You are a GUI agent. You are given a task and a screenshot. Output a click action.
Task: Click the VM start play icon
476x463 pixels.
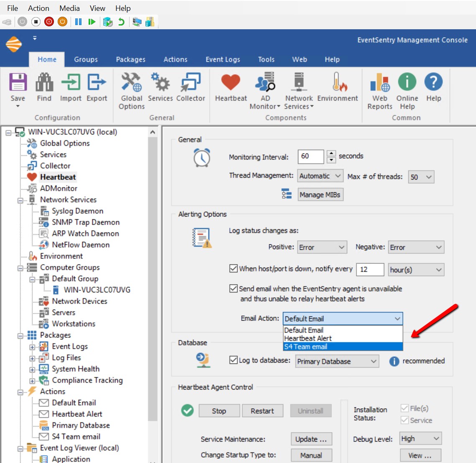tap(92, 22)
